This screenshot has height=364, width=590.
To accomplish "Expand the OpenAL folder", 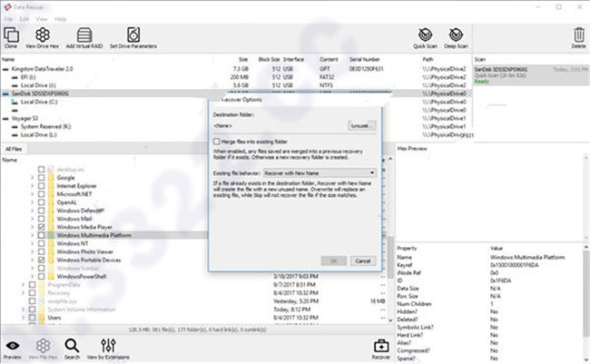I will coord(33,202).
